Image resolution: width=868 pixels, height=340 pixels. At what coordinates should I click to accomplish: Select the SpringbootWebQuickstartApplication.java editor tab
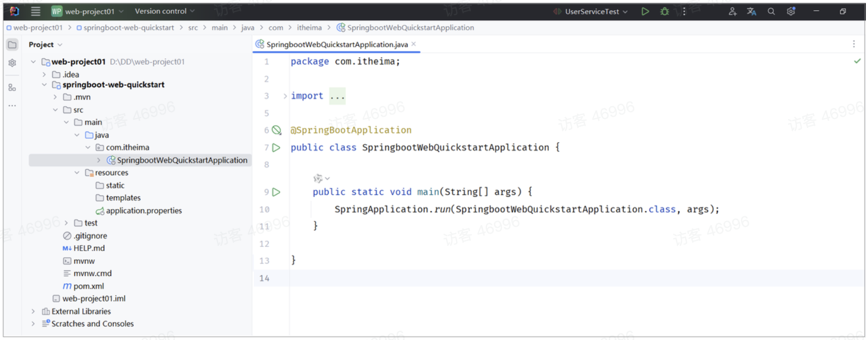(337, 44)
